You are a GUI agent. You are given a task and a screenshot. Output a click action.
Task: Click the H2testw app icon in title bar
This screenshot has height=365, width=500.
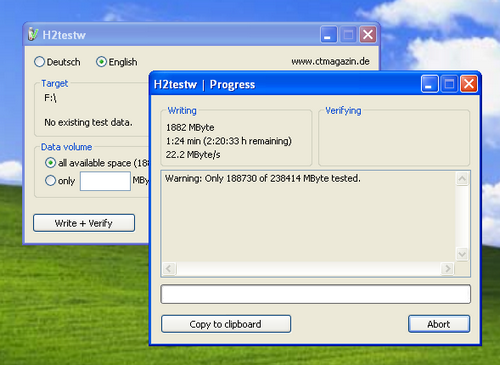tap(33, 34)
